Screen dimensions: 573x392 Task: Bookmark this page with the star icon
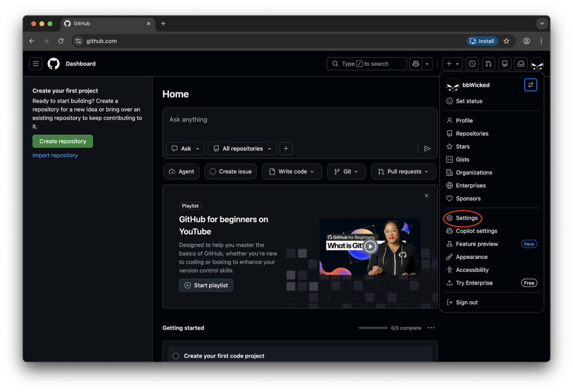pyautogui.click(x=506, y=41)
